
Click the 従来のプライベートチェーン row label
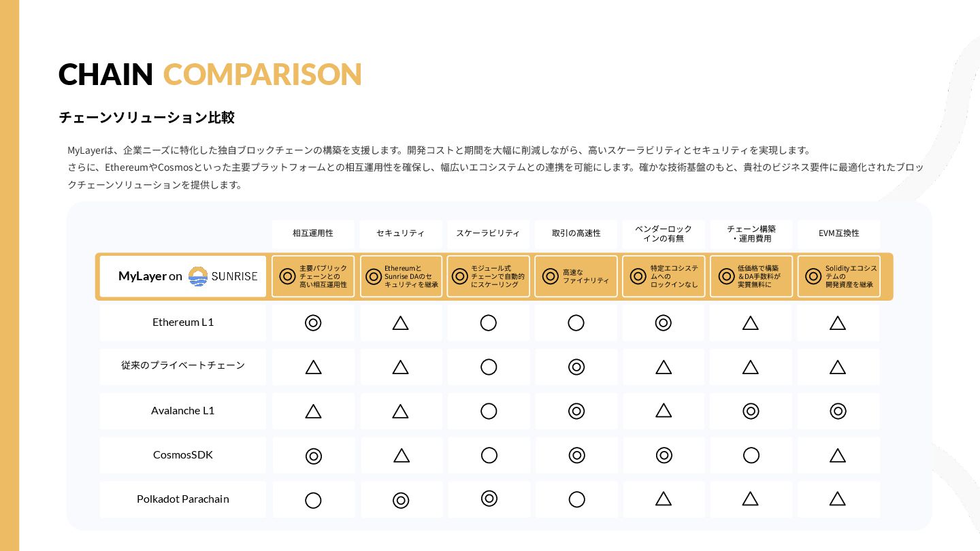click(x=183, y=366)
